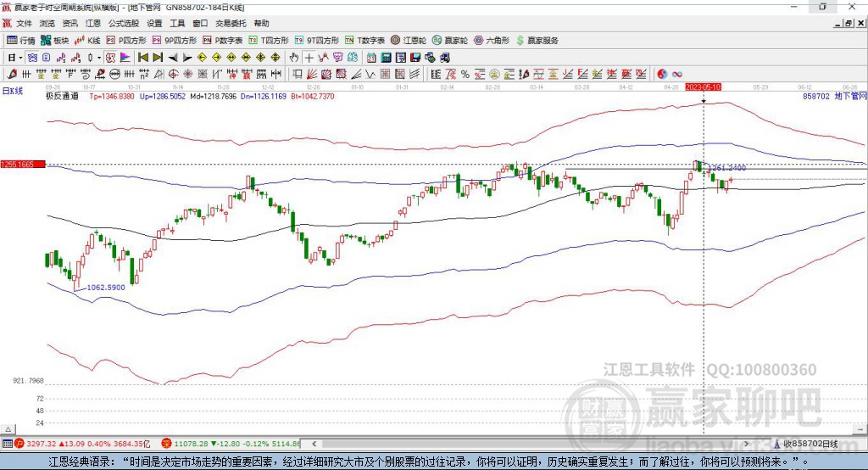Open the calendar date icon

(x=371, y=58)
